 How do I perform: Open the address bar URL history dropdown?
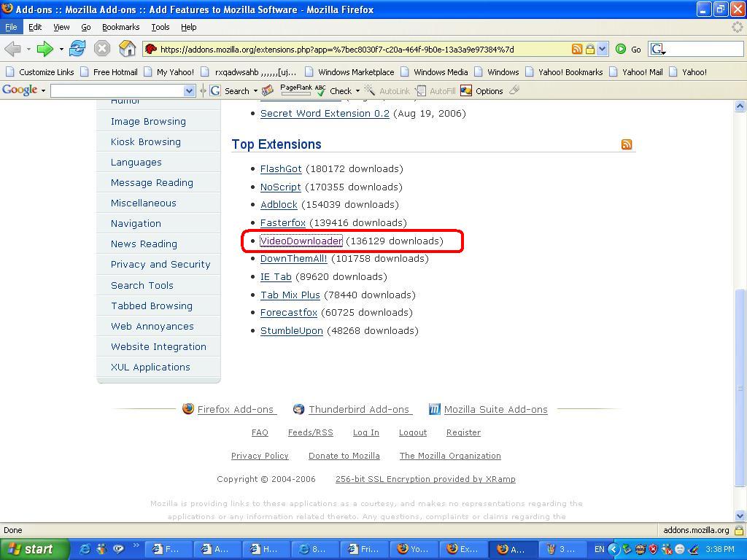point(602,49)
